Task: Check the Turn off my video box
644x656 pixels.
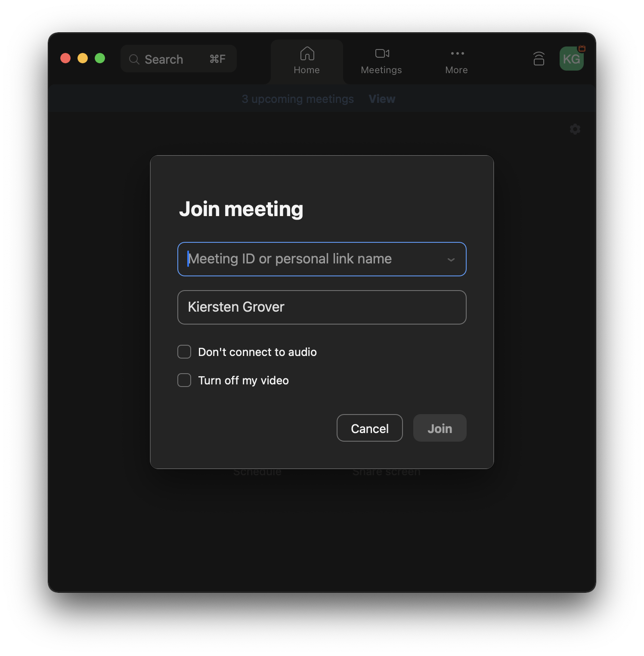Action: [x=184, y=380]
